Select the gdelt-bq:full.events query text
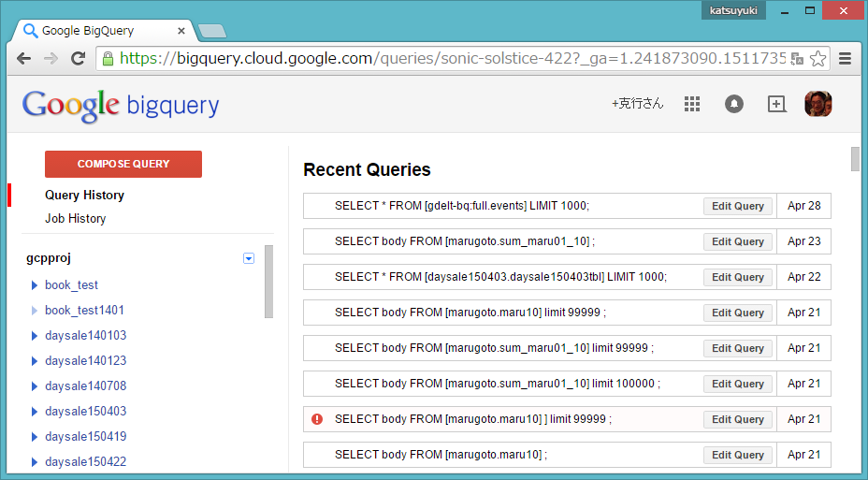868x480 pixels. [462, 206]
